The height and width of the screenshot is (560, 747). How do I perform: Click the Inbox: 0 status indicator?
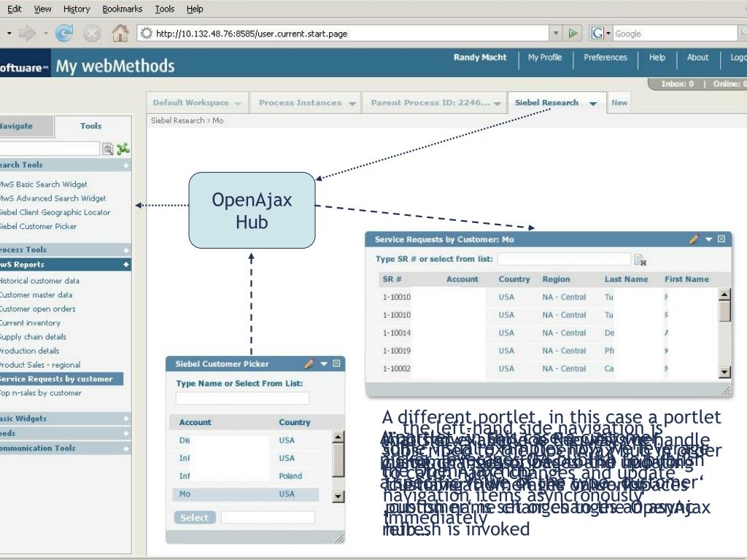pos(677,84)
